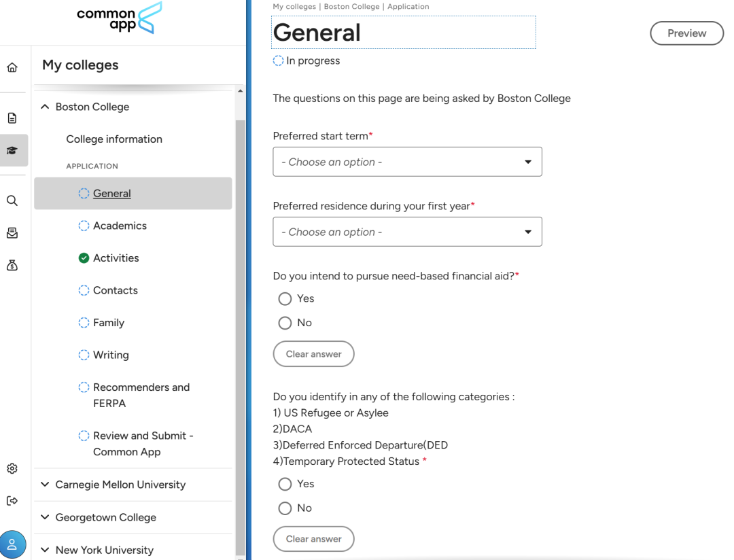Open Review and Submit - Common App
This screenshot has height=560, width=734.
click(143, 444)
